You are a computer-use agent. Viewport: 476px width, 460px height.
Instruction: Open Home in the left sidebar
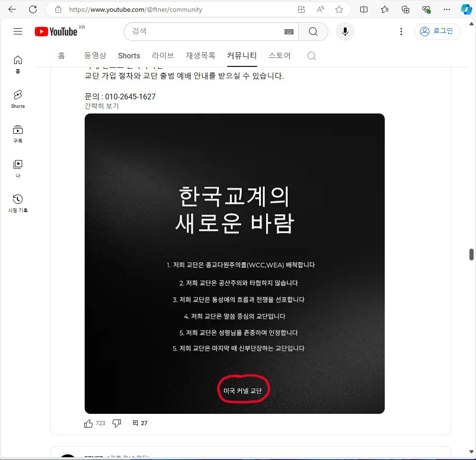[18, 64]
